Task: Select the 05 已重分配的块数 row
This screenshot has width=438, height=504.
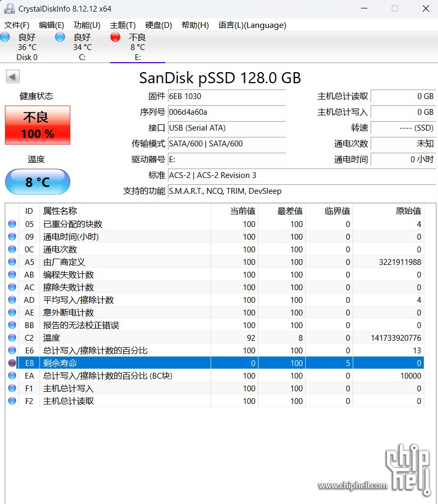Action: tap(215, 224)
